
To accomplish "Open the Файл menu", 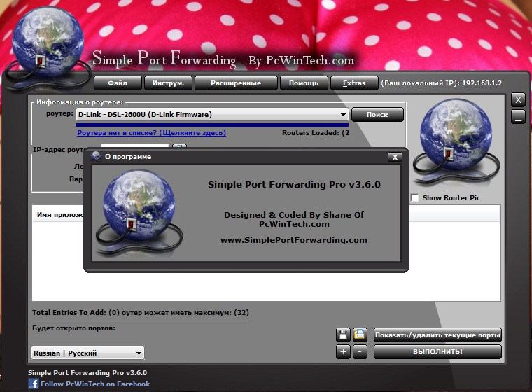I will 118,83.
